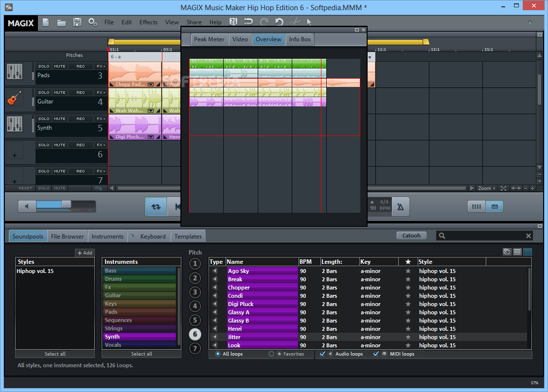Open the Templates tab
548x392 pixels.
pos(188,236)
